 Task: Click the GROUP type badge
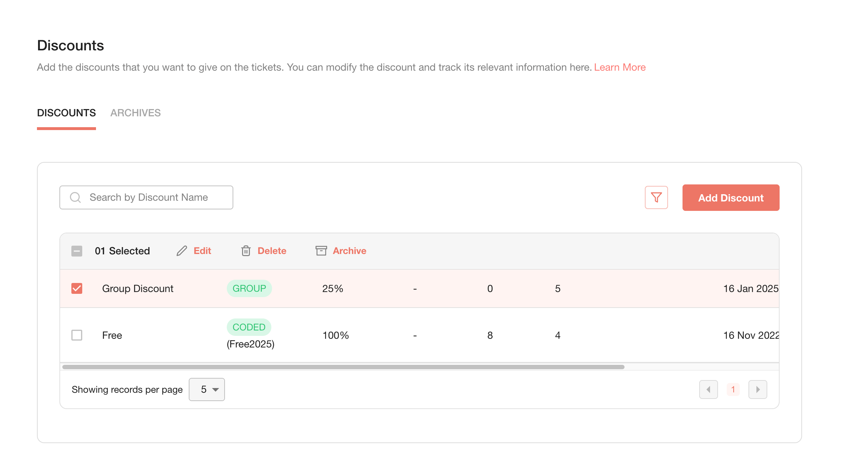tap(249, 288)
